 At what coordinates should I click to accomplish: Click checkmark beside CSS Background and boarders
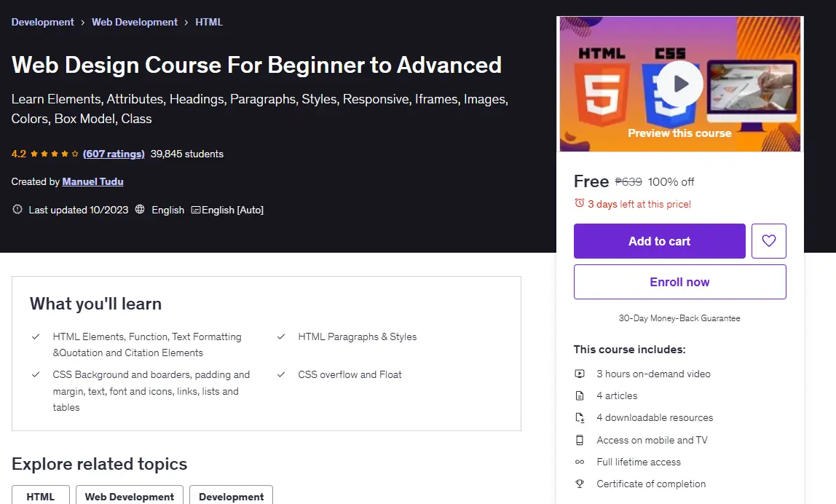coord(36,374)
